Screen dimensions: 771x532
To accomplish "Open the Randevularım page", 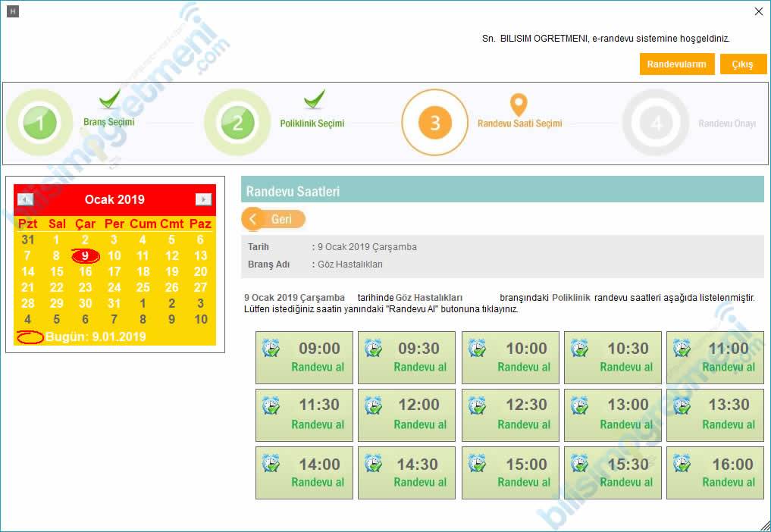I will tap(677, 64).
